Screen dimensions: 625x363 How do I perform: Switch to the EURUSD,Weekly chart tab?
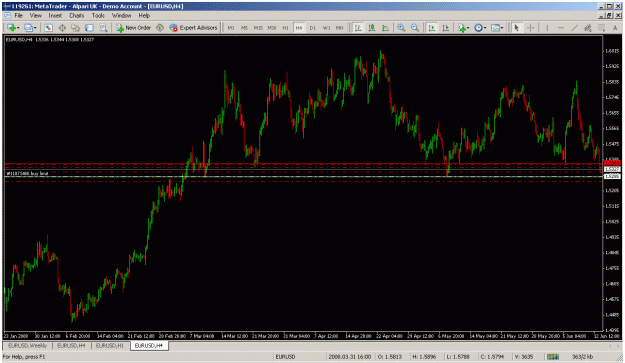(28, 346)
